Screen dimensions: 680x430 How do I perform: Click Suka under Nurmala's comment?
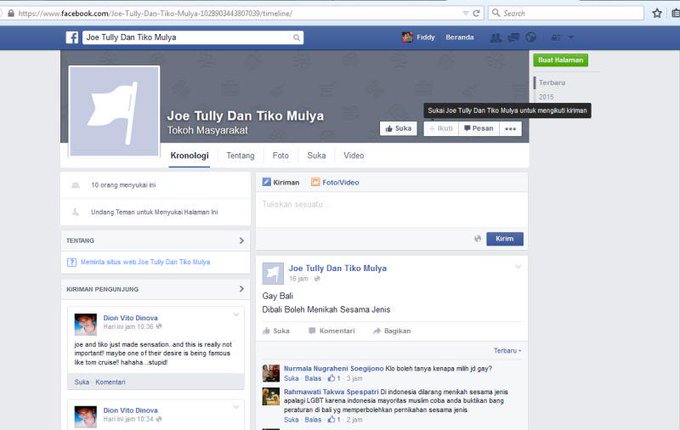(291, 378)
